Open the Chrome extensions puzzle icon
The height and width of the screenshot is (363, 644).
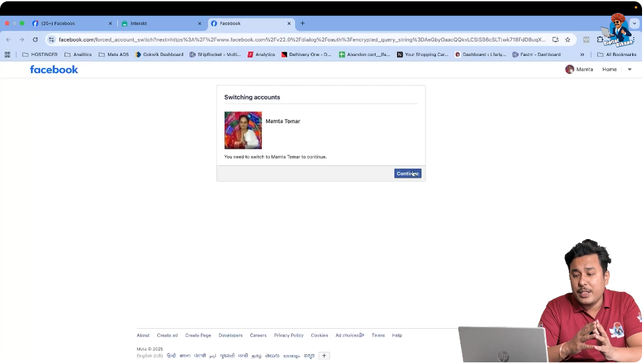[x=600, y=40]
